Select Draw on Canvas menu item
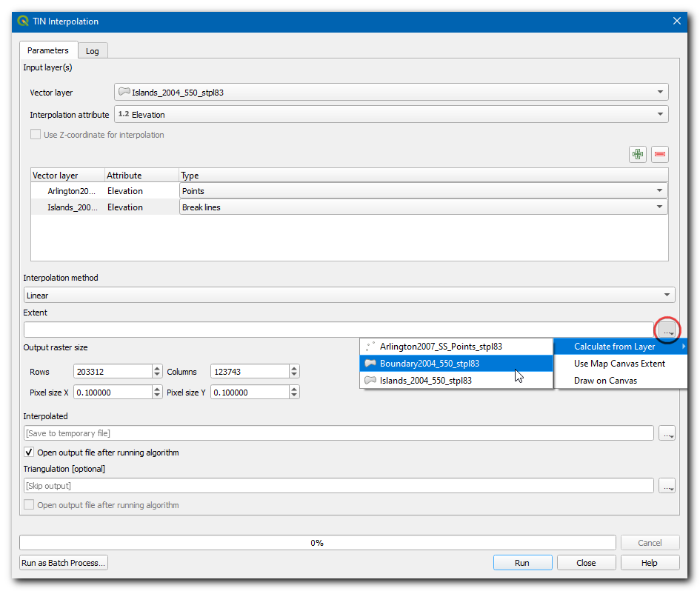The width and height of the screenshot is (700, 591). click(605, 381)
